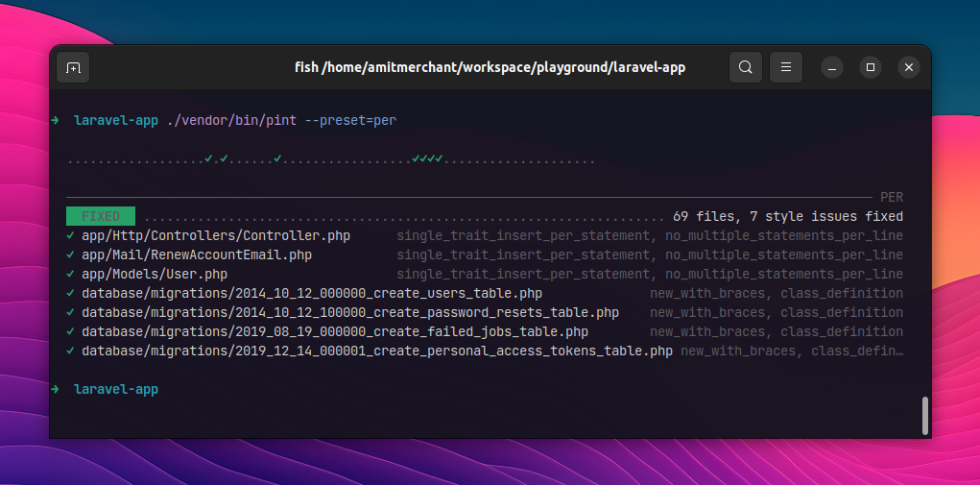Image resolution: width=980 pixels, height=485 pixels.
Task: Click the terminal scrollbar thumb
Action: [925, 415]
